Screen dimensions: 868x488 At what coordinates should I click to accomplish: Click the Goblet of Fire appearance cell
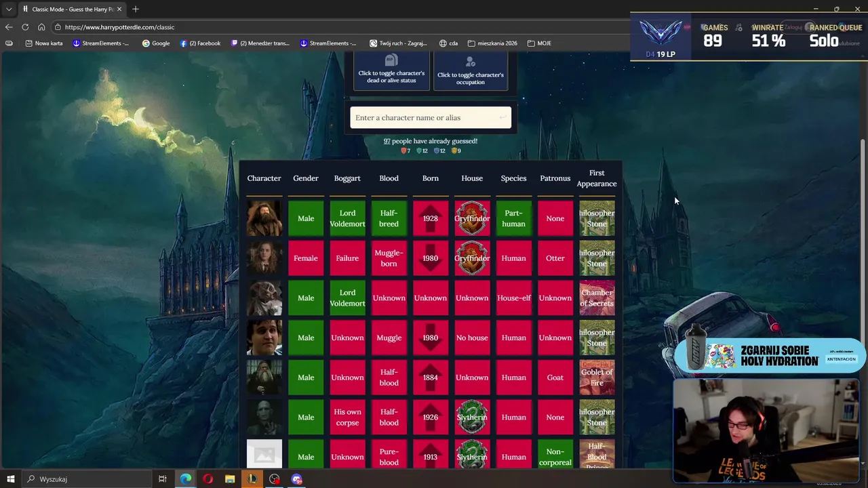(x=597, y=378)
